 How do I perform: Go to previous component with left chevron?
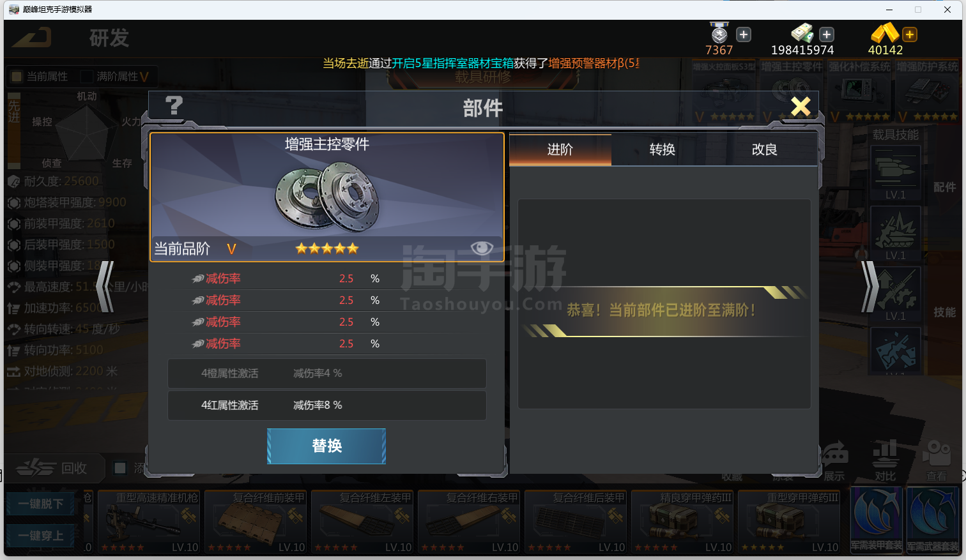105,287
